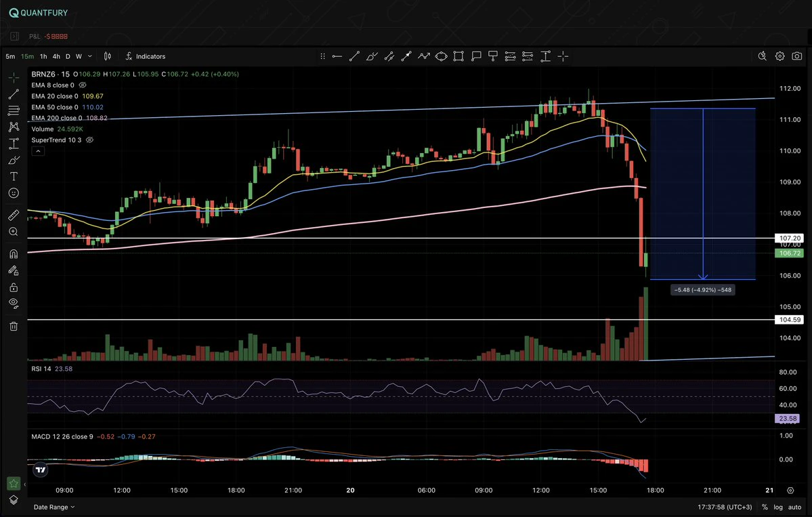
Task: Open the emoji sticker tool
Action: pos(14,193)
